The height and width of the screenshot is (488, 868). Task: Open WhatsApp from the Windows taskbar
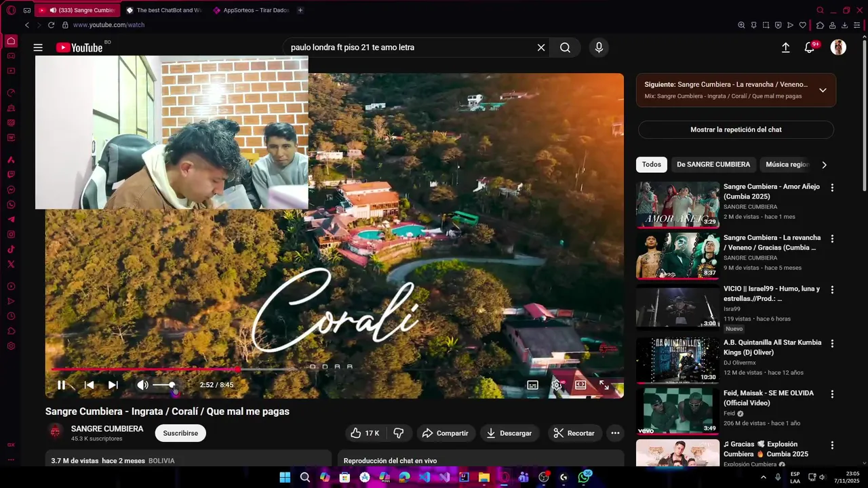coord(584,477)
